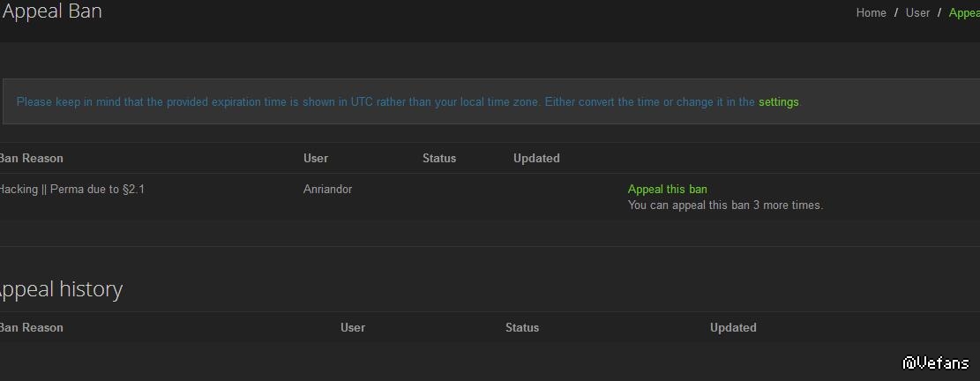The height and width of the screenshot is (381, 980).
Task: Click the @Vefans watermark
Action: point(936,362)
